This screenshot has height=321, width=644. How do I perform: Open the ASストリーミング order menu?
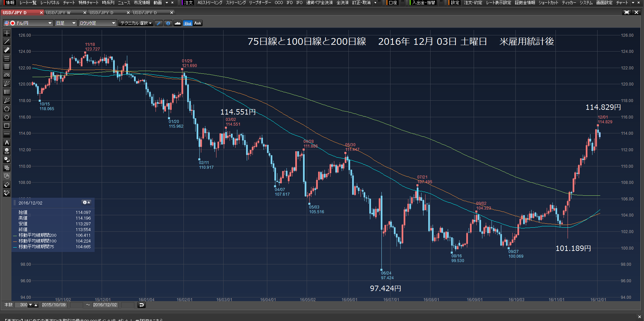[x=210, y=3]
